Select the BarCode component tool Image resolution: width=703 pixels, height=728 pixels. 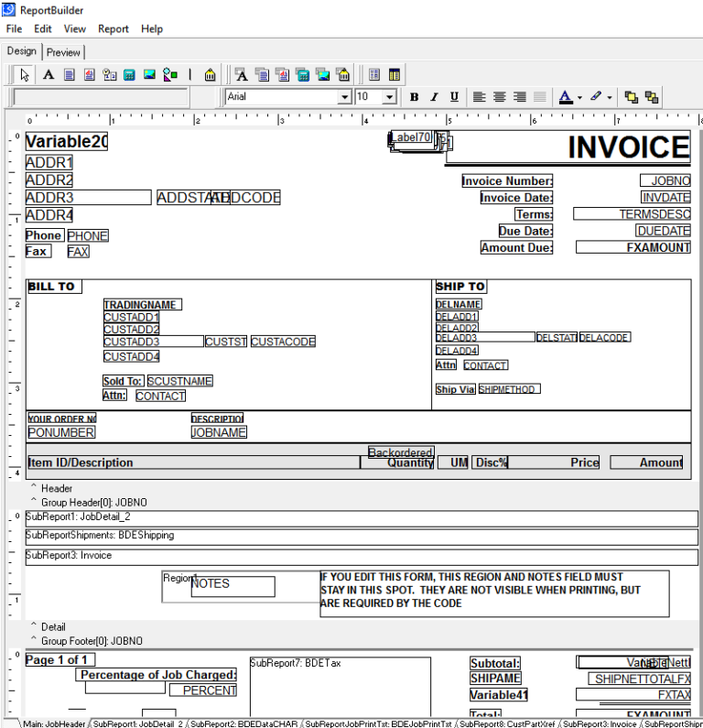tap(210, 75)
